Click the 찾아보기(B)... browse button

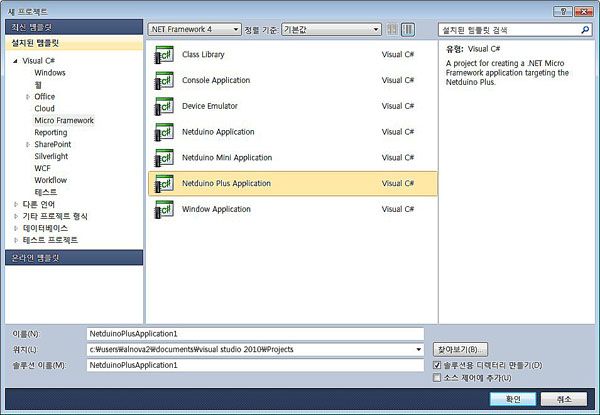[x=460, y=349]
